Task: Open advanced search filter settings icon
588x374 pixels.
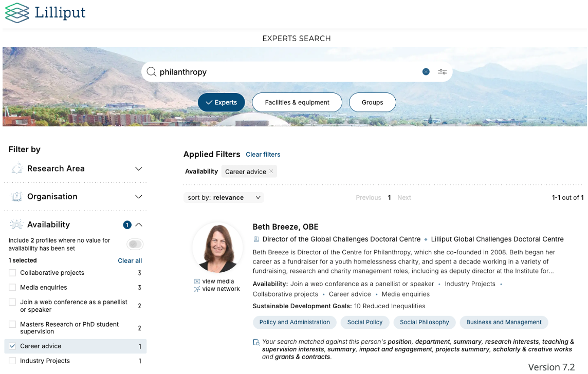Action: [x=442, y=72]
